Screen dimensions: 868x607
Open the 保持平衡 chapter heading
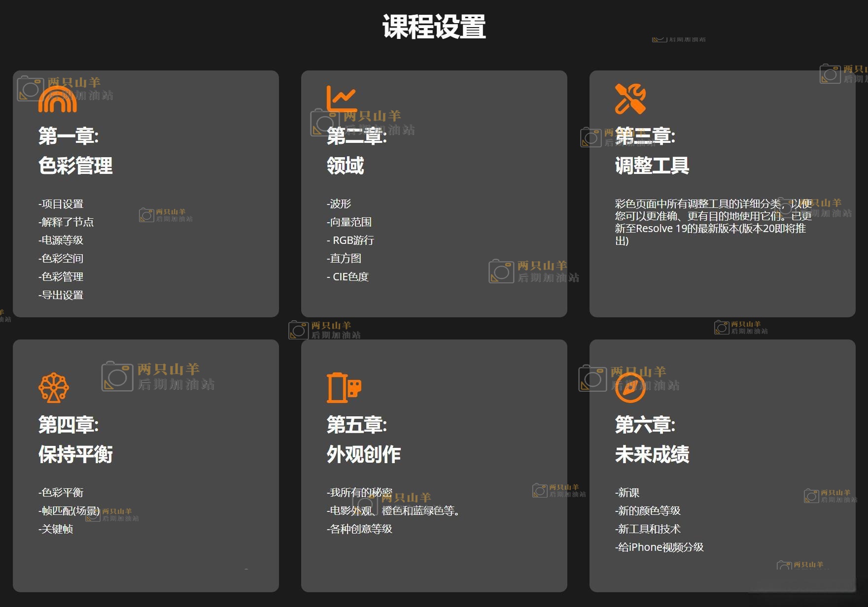click(75, 454)
